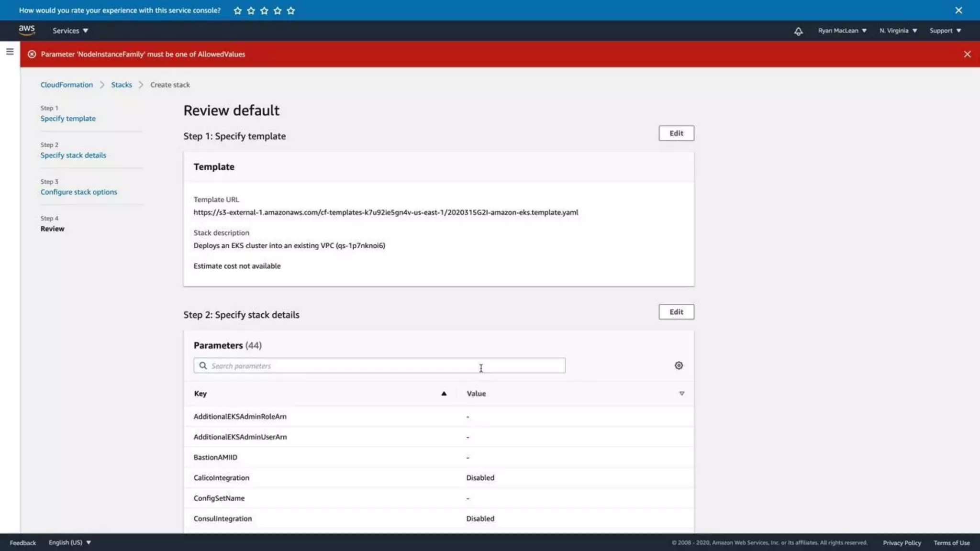Click the third rating star

[264, 11]
